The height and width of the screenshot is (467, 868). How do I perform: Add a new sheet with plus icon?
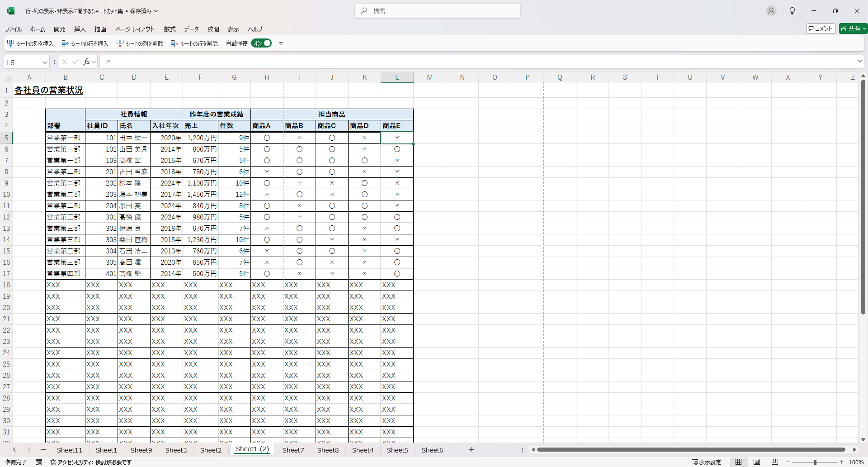[472, 449]
